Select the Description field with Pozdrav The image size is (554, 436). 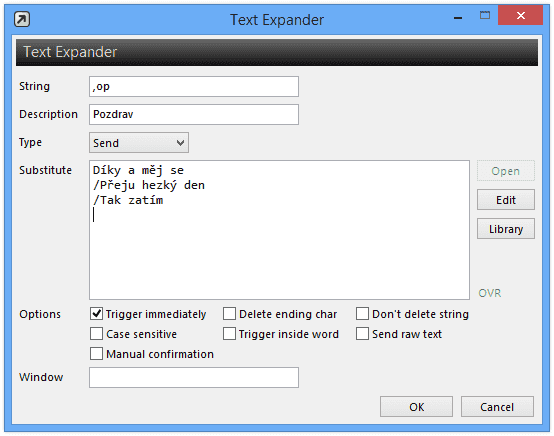pyautogui.click(x=194, y=114)
